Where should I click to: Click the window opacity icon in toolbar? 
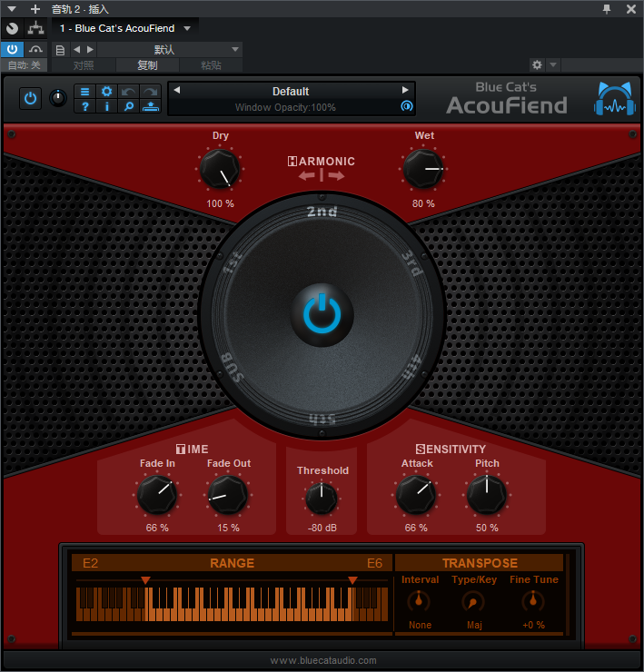pyautogui.click(x=150, y=106)
